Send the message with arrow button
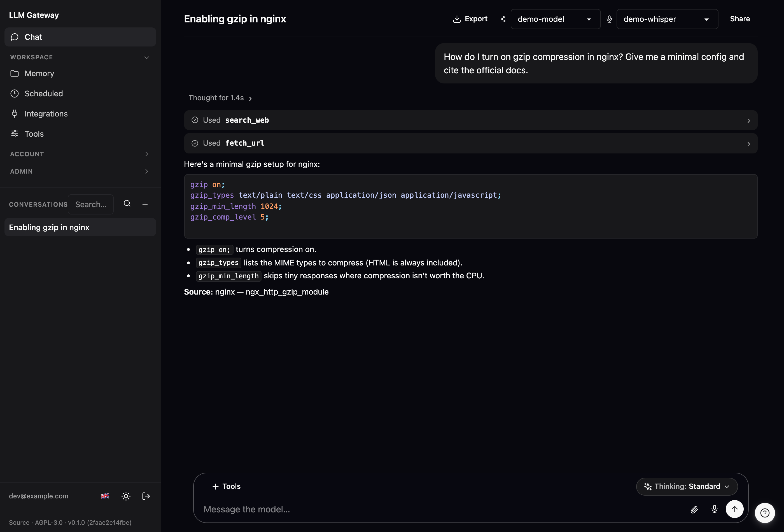 coord(734,509)
